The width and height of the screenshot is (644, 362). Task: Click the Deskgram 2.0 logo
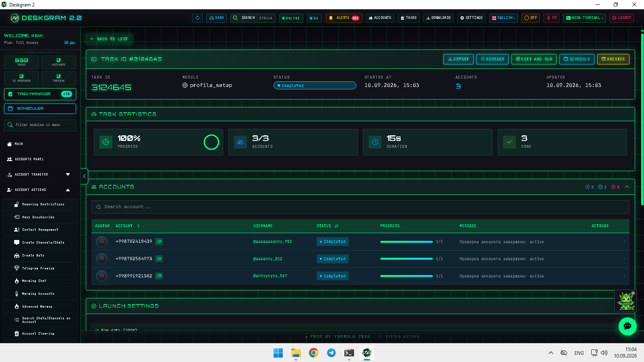coord(46,18)
